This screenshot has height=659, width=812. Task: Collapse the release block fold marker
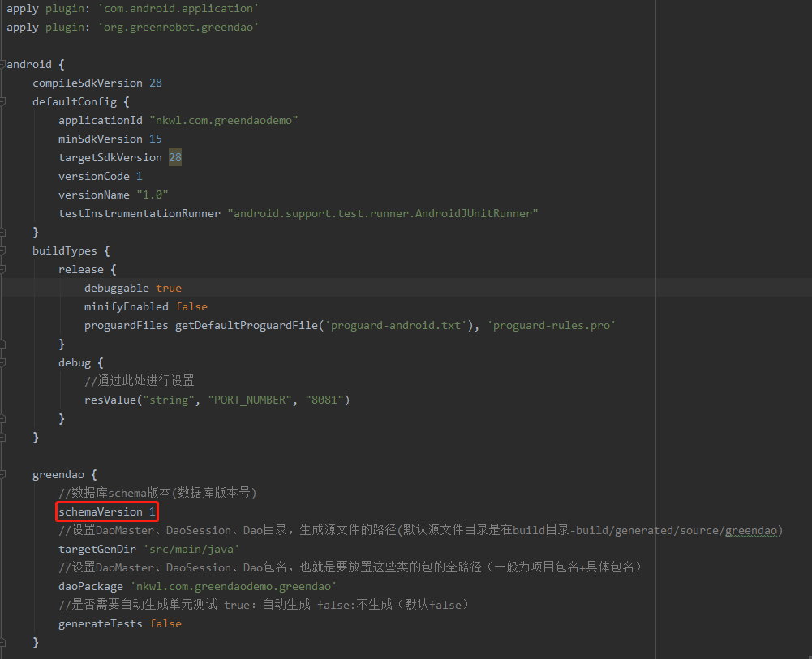pyautogui.click(x=2, y=269)
